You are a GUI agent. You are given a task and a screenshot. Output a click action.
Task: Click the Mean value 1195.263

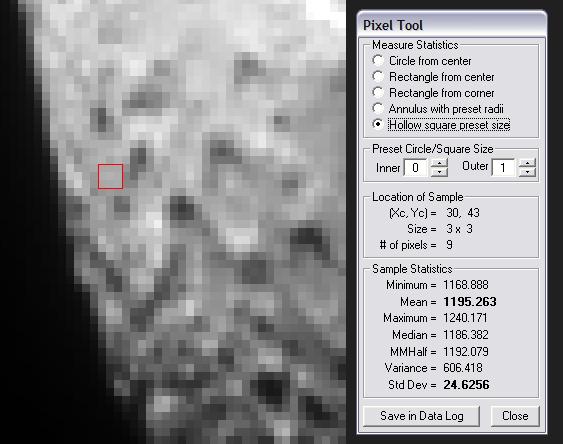click(x=470, y=302)
